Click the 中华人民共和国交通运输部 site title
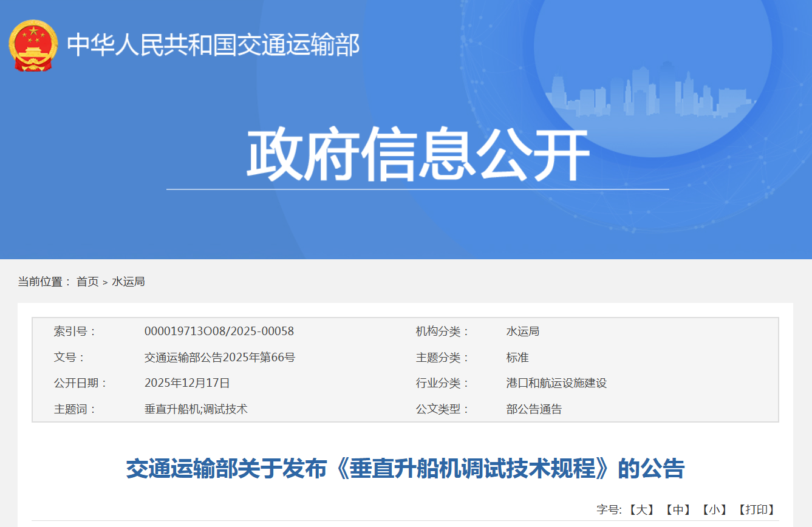The width and height of the screenshot is (812, 527). pyautogui.click(x=213, y=46)
